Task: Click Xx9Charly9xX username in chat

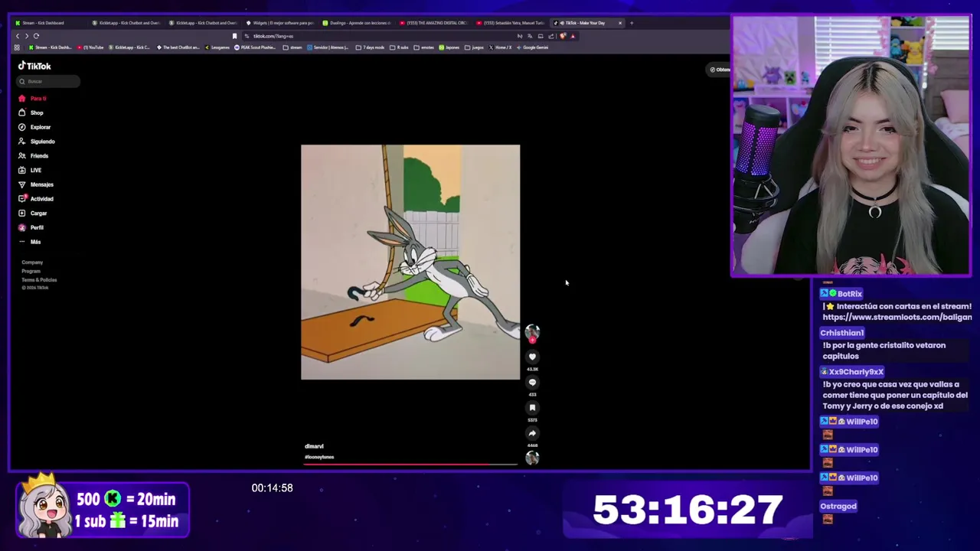Action: 856,372
